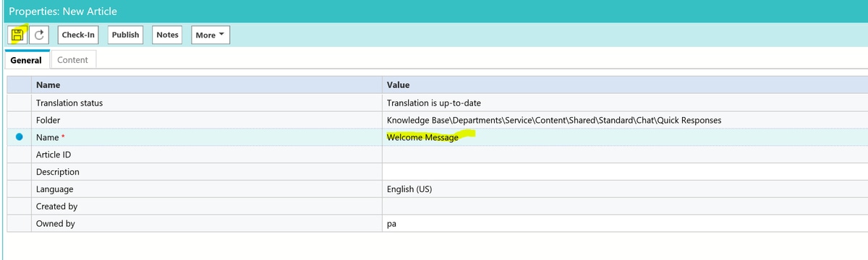Image resolution: width=868 pixels, height=260 pixels.
Task: Click the Publish button
Action: tap(126, 35)
